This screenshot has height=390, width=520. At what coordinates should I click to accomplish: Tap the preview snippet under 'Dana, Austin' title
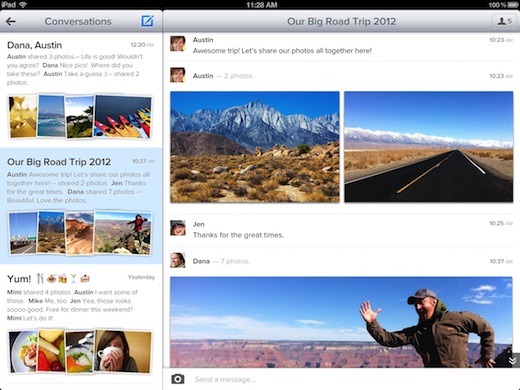pos(75,70)
